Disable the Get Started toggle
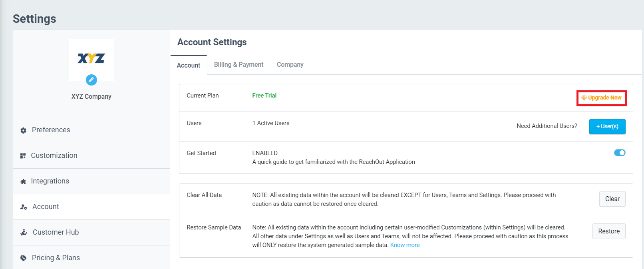Screen dimensions: 644x269 [619, 153]
